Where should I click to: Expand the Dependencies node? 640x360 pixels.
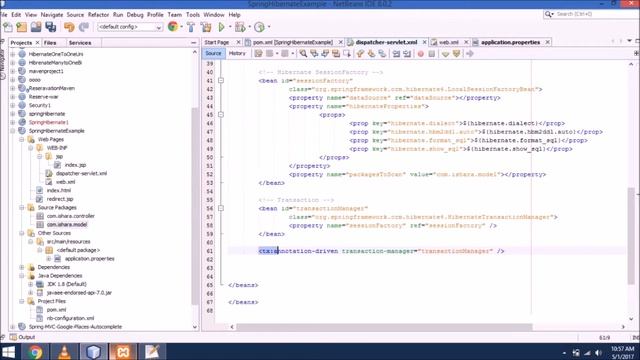click(x=22, y=267)
